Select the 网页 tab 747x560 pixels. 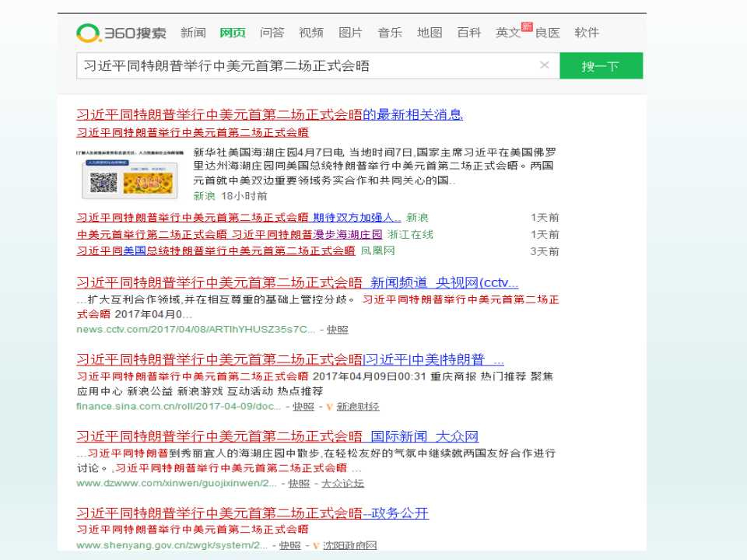click(233, 33)
